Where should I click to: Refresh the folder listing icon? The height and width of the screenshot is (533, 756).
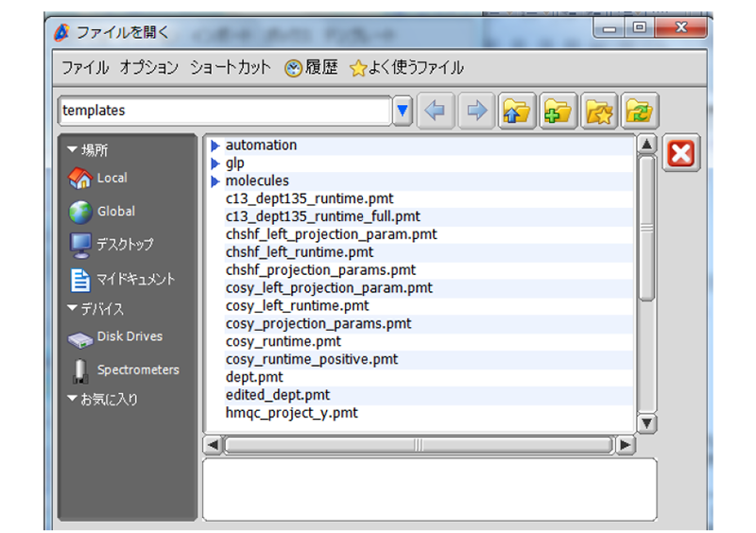[640, 111]
